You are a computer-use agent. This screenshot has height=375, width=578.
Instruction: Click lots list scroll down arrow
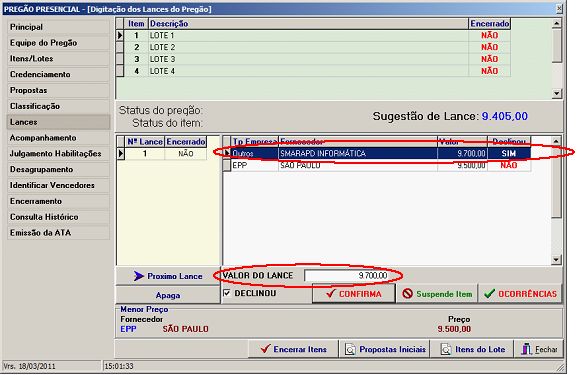click(557, 94)
